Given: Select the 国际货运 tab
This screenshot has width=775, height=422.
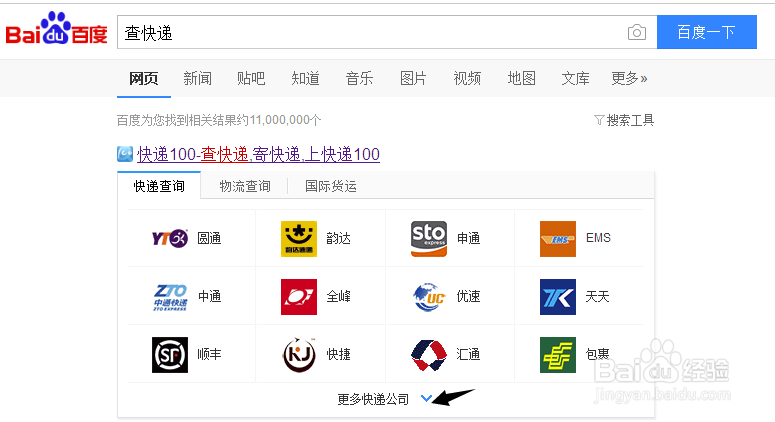Looking at the screenshot, I should (x=331, y=186).
